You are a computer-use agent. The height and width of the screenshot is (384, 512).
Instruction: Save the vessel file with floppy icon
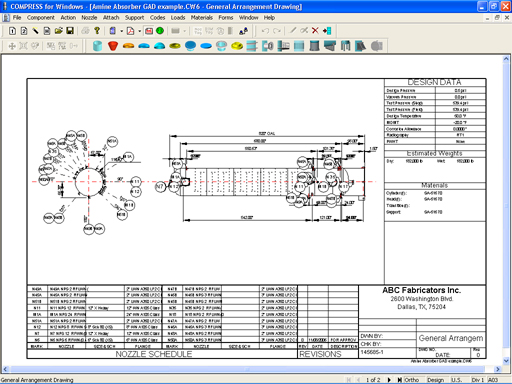(x=70, y=31)
